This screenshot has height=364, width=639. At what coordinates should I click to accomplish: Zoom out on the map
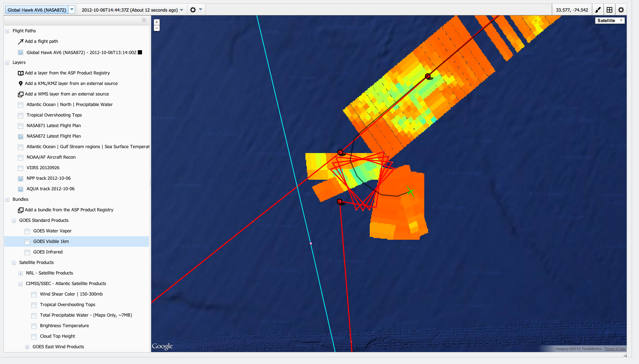click(x=157, y=28)
